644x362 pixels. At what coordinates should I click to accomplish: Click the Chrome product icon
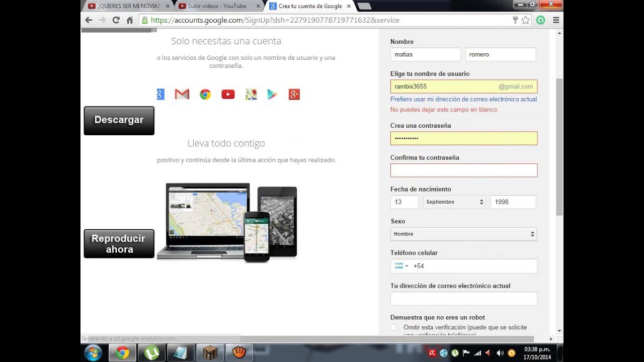coord(205,94)
